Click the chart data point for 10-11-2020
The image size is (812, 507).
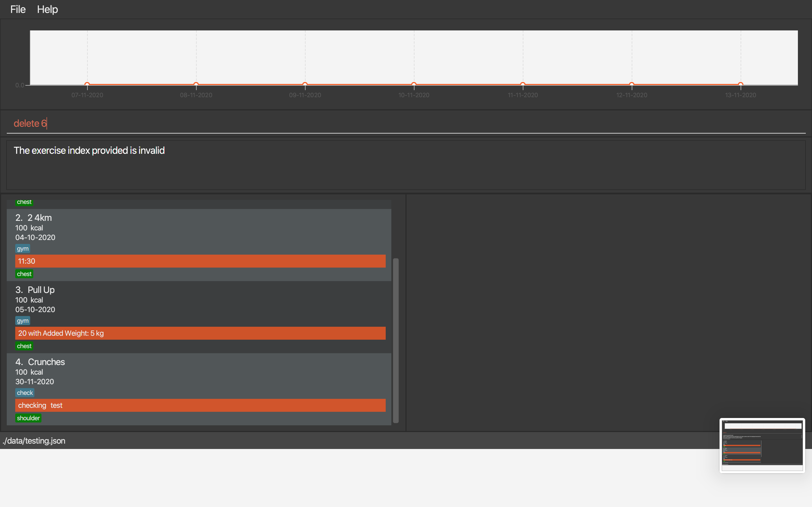click(414, 84)
